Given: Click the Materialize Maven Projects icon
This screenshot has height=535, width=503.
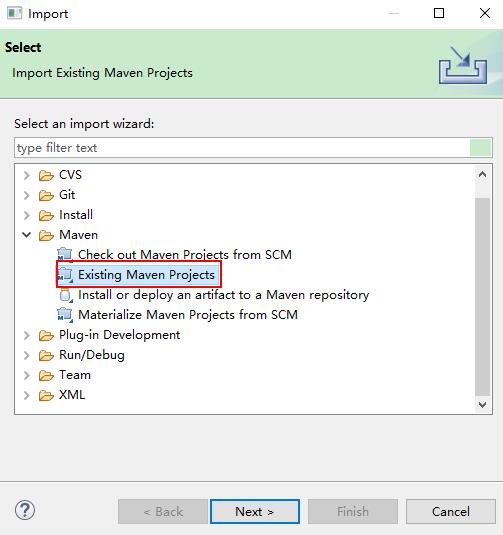Looking at the screenshot, I should pos(65,315).
